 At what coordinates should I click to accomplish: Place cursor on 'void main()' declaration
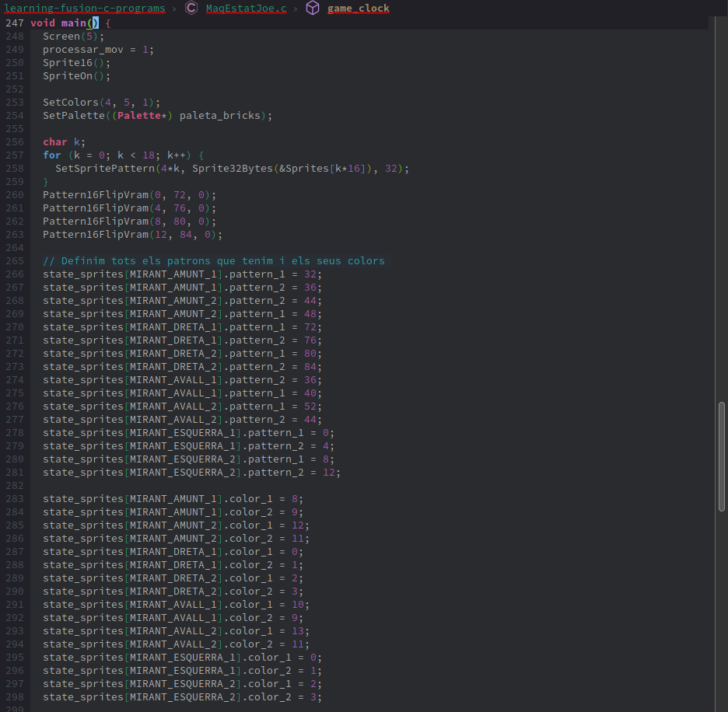(65, 23)
